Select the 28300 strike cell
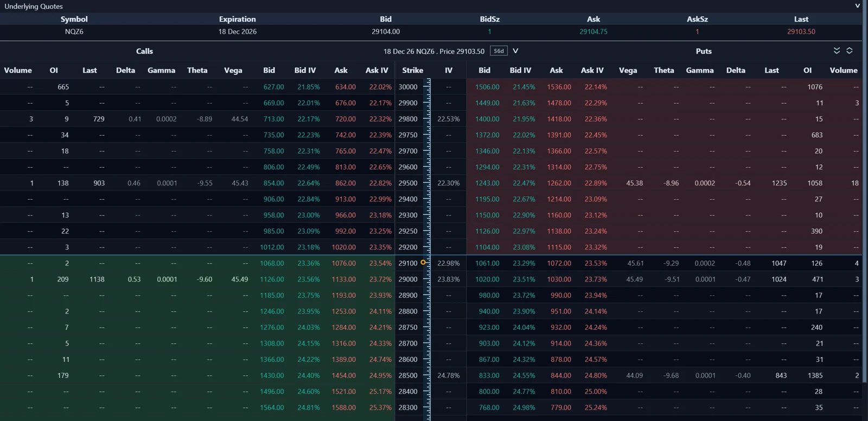The height and width of the screenshot is (421, 868). (x=408, y=407)
